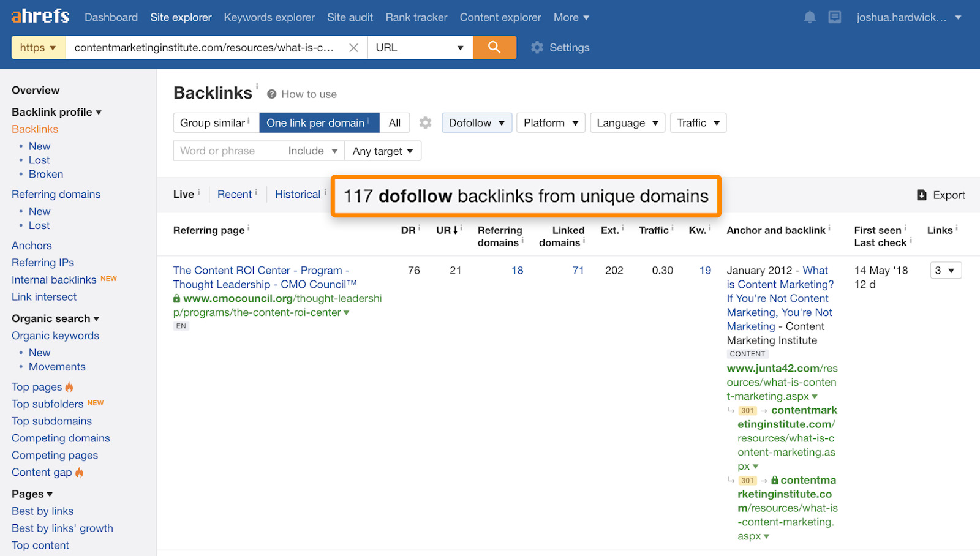Open Settings via the gear icon
Image resolution: width=980 pixels, height=556 pixels.
coord(537,47)
